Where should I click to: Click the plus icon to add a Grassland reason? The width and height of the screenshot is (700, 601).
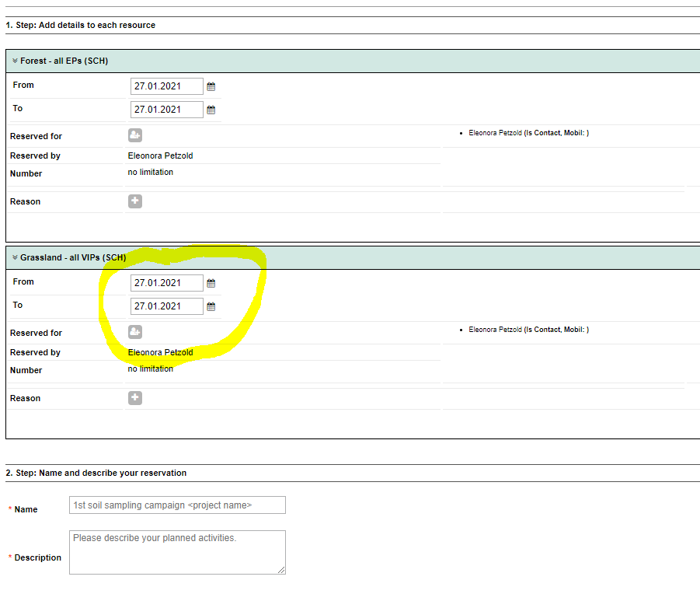(x=134, y=397)
